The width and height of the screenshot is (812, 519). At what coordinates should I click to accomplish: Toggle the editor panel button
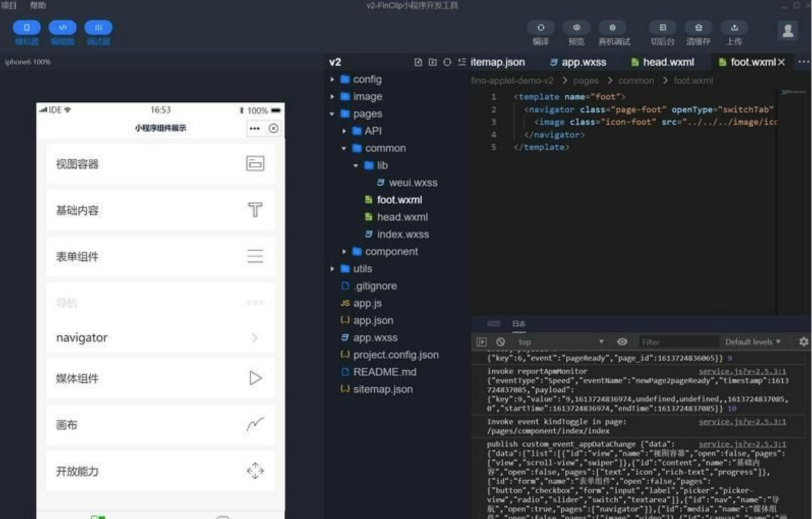coord(63,27)
